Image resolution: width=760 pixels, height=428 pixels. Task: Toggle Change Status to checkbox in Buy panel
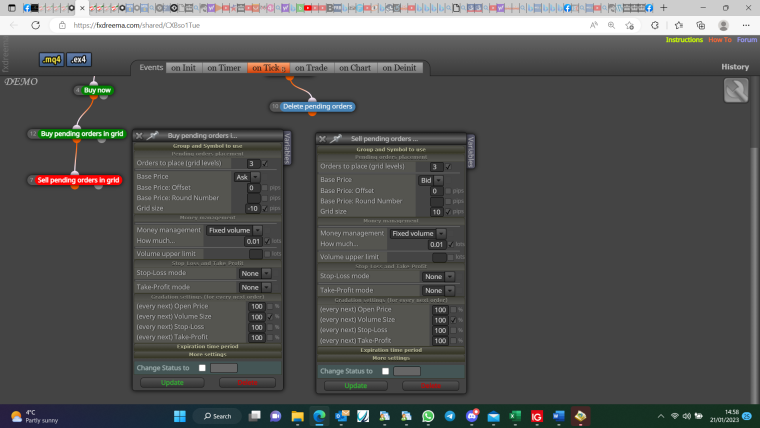click(202, 368)
